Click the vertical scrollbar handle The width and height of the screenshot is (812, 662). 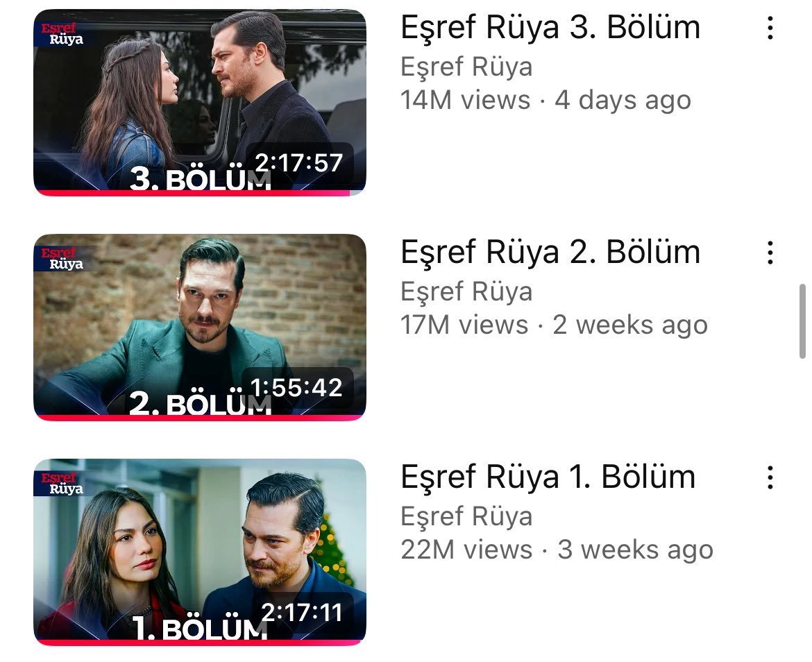pyautogui.click(x=802, y=321)
